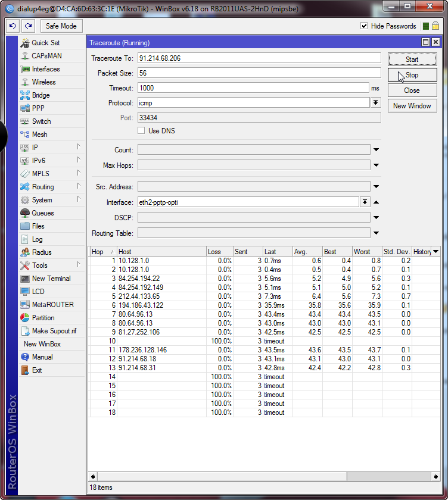Toggle the Hide Passwords checkbox
Image resolution: width=448 pixels, height=500 pixels.
coord(364,26)
